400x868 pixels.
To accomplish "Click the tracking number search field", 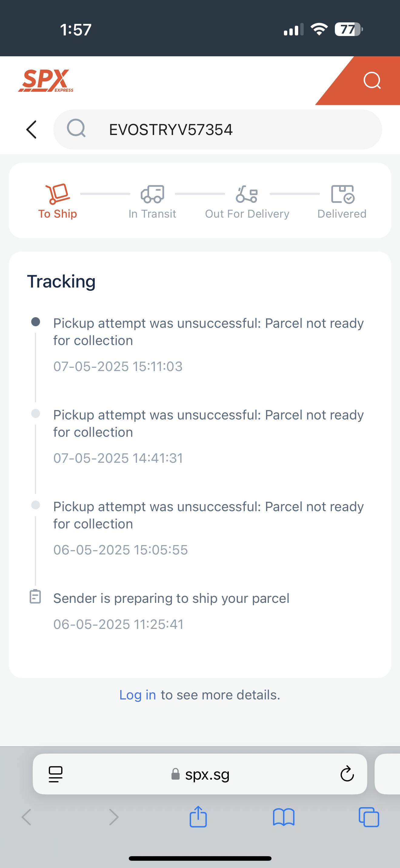I will coord(217,130).
